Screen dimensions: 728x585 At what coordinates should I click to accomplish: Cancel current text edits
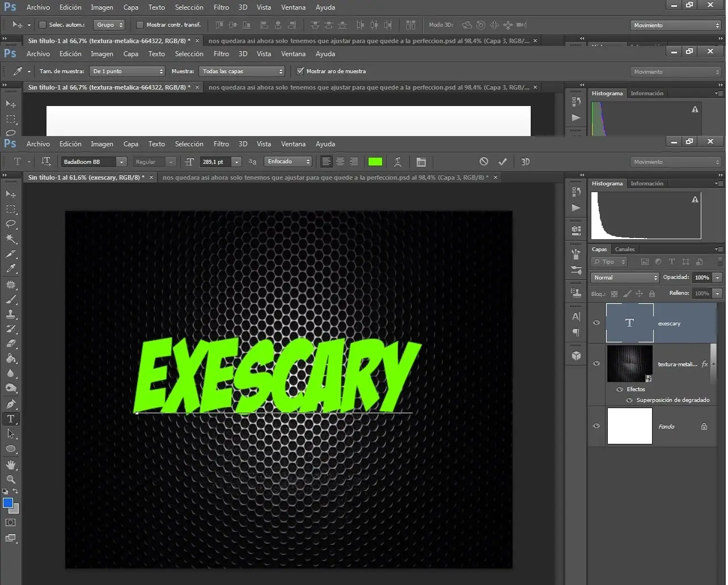[484, 162]
